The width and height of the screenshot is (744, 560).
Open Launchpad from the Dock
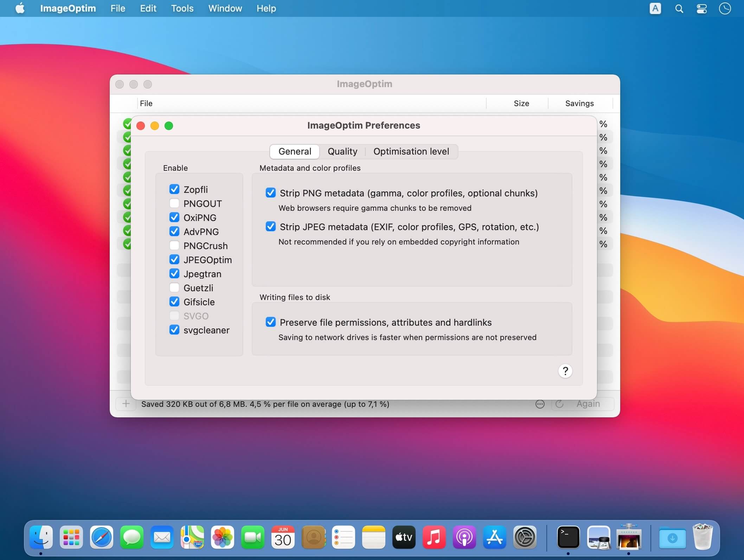pyautogui.click(x=71, y=537)
